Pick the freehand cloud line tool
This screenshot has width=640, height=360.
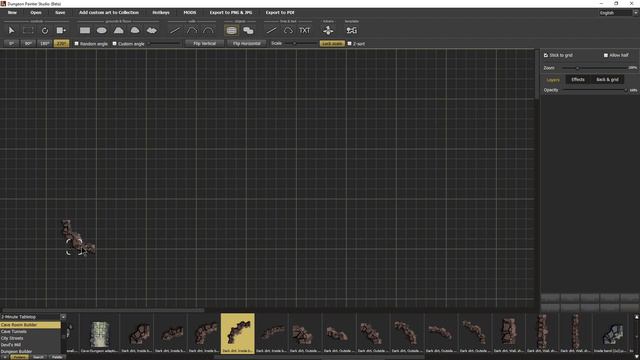(x=288, y=30)
